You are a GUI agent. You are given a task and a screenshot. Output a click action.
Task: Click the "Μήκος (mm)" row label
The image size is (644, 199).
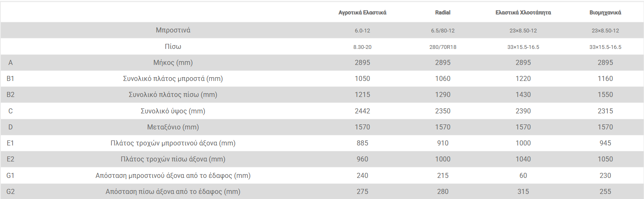click(173, 62)
